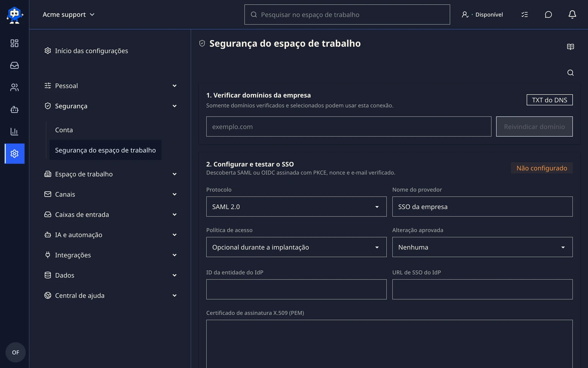588x368 pixels.
Task: Click the Reivindicar domínio button
Action: (534, 127)
